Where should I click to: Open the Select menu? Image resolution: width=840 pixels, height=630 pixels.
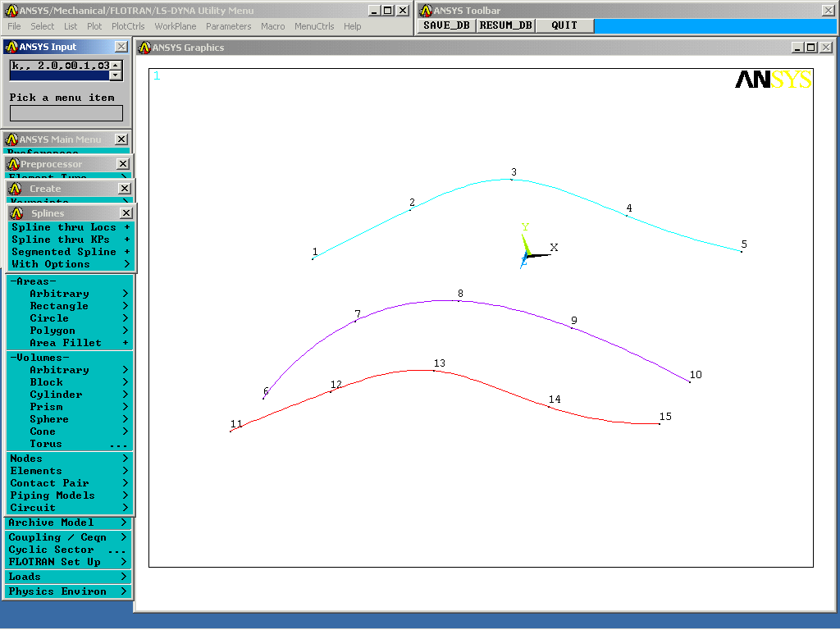(x=42, y=26)
